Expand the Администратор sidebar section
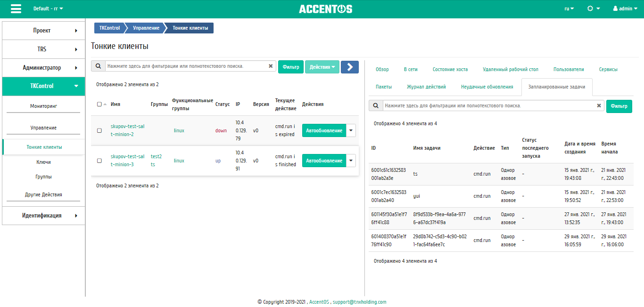Image resolution: width=644 pixels, height=307 pixels. pos(44,67)
